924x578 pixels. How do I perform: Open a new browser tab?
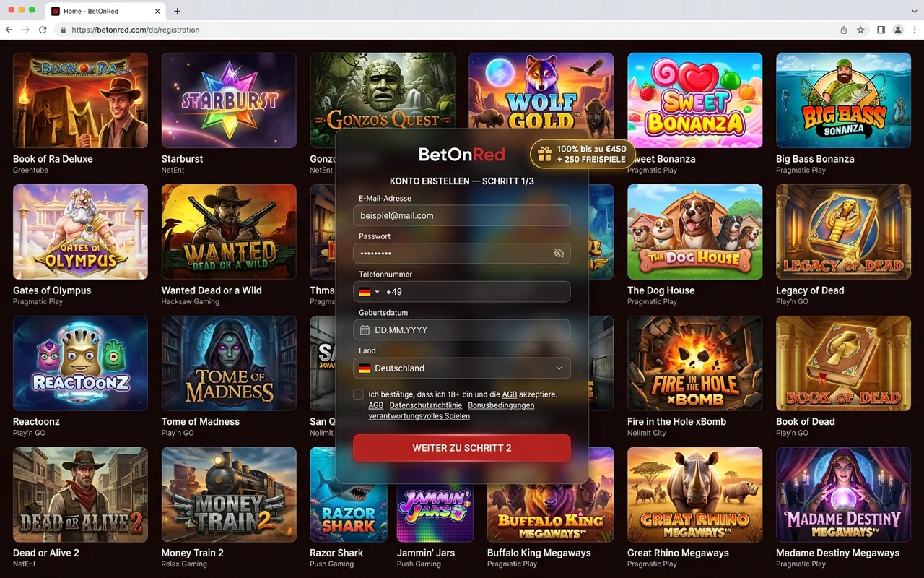178,11
